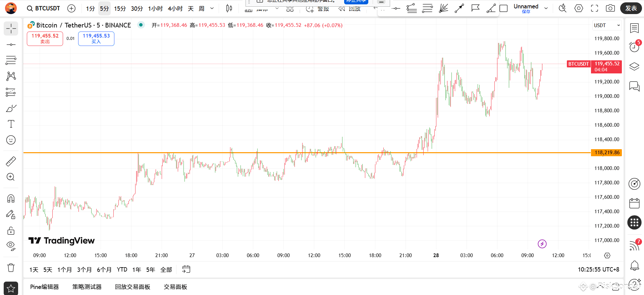Open the notifications bell icon

(x=634, y=266)
